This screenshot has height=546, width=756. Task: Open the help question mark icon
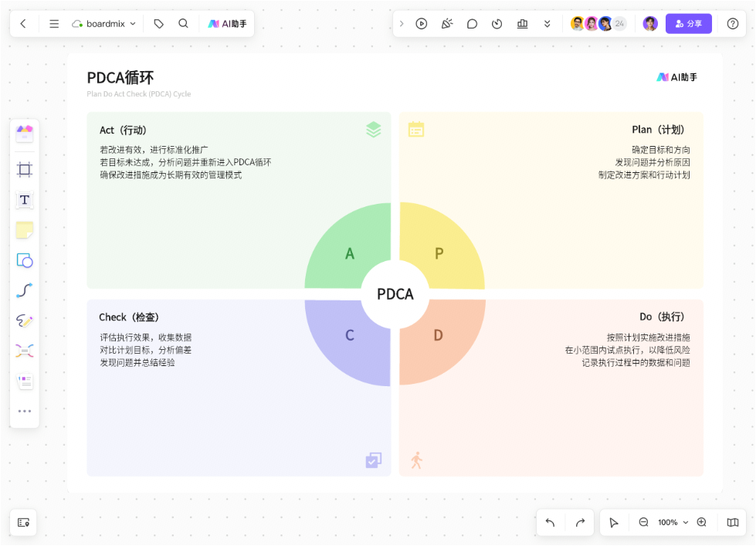click(x=732, y=24)
